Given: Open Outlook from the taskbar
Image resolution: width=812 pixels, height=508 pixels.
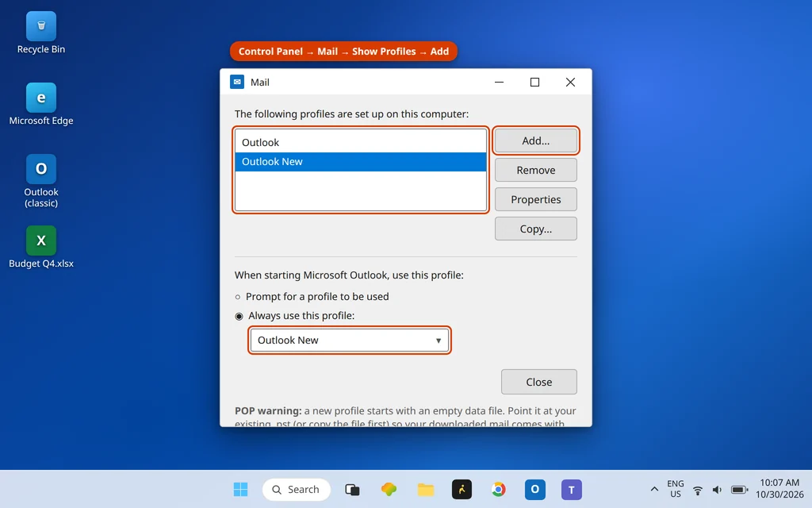Looking at the screenshot, I should coord(535,489).
